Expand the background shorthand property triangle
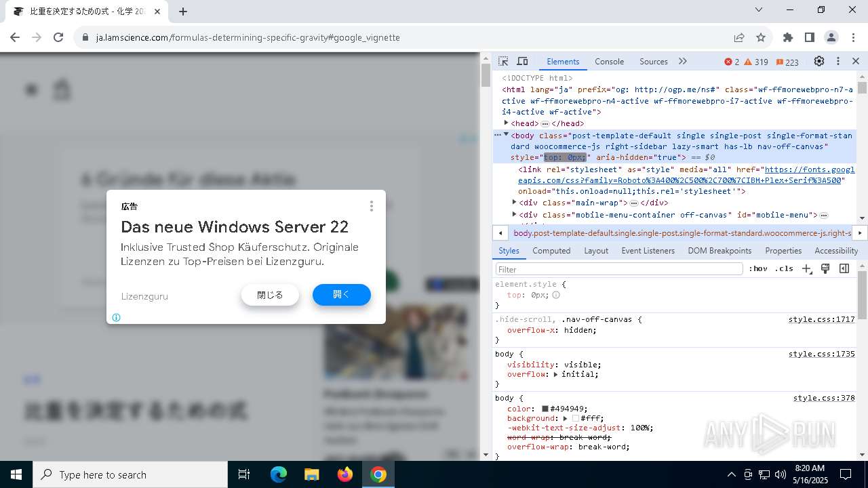Viewport: 868px width, 488px height. pyautogui.click(x=566, y=418)
